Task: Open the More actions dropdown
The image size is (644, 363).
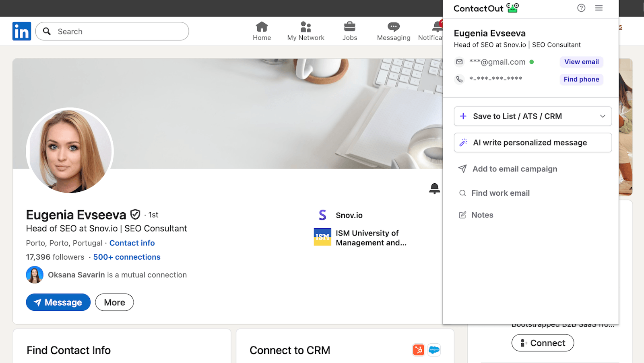Action: [114, 302]
